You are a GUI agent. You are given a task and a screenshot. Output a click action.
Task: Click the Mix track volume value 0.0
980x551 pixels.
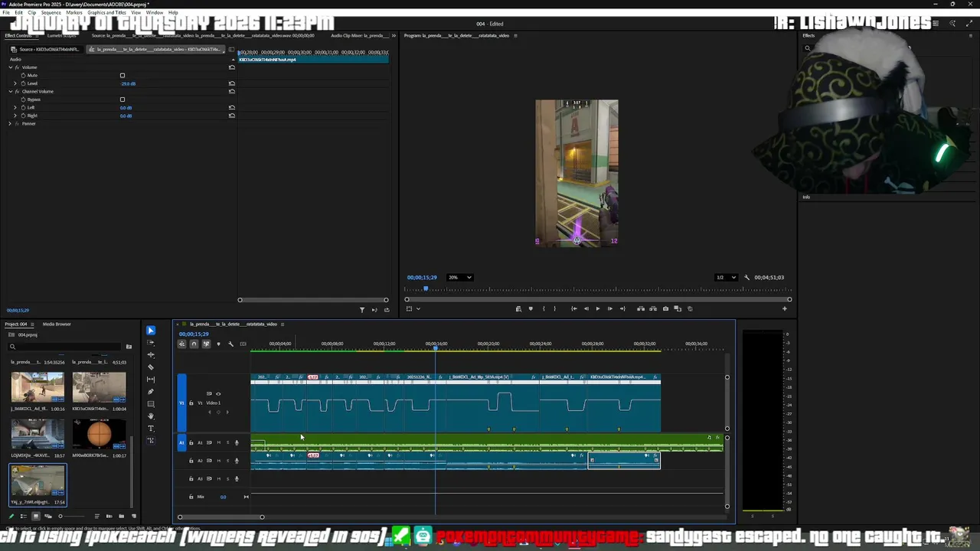click(224, 497)
